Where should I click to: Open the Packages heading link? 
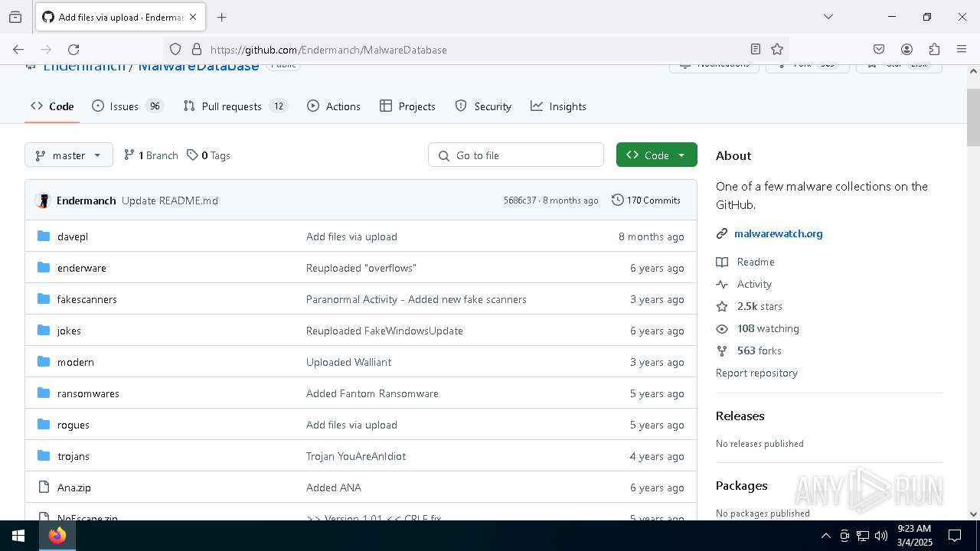tap(742, 485)
